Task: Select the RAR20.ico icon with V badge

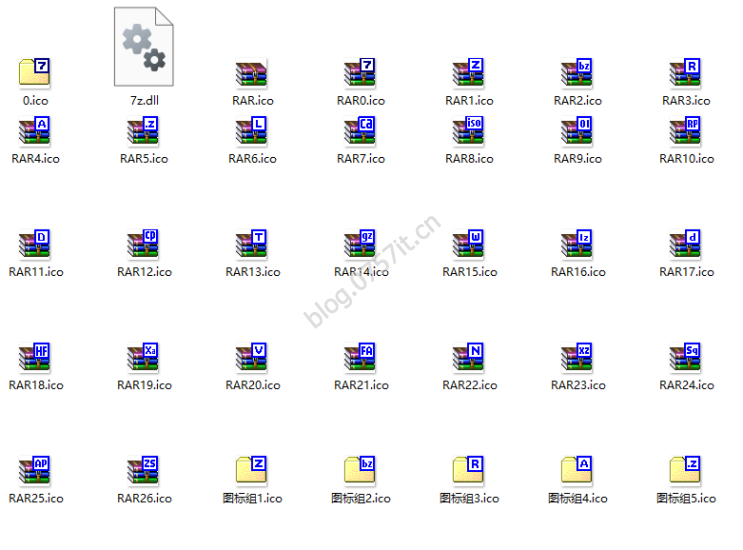Action: [252, 358]
